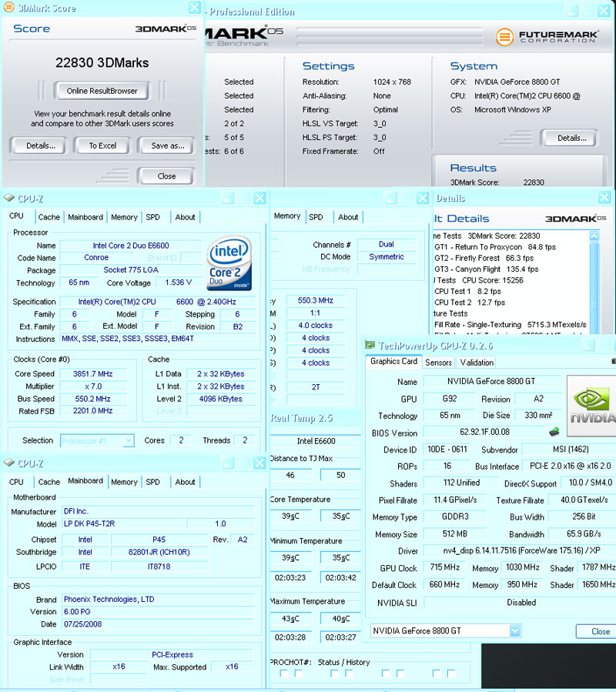Screen dimensions: 616x692
Task: Open the Memory tab in the upper CPU-Z window
Action: coord(124,217)
